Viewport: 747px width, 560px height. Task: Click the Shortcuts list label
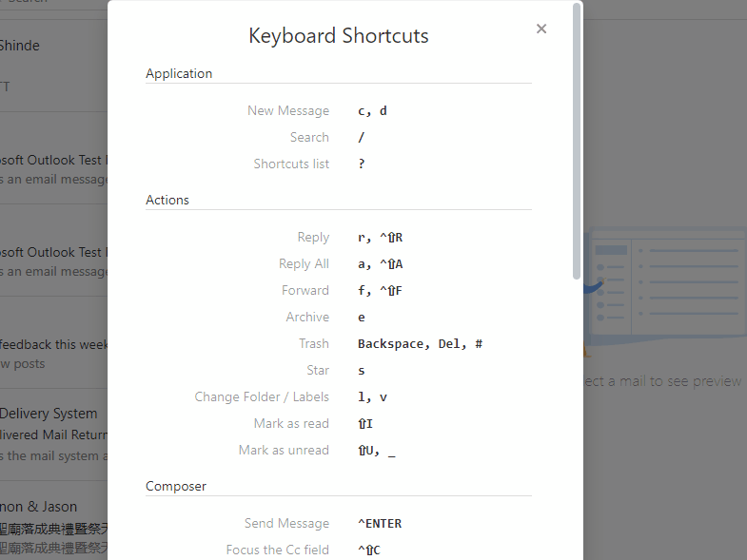tap(291, 164)
